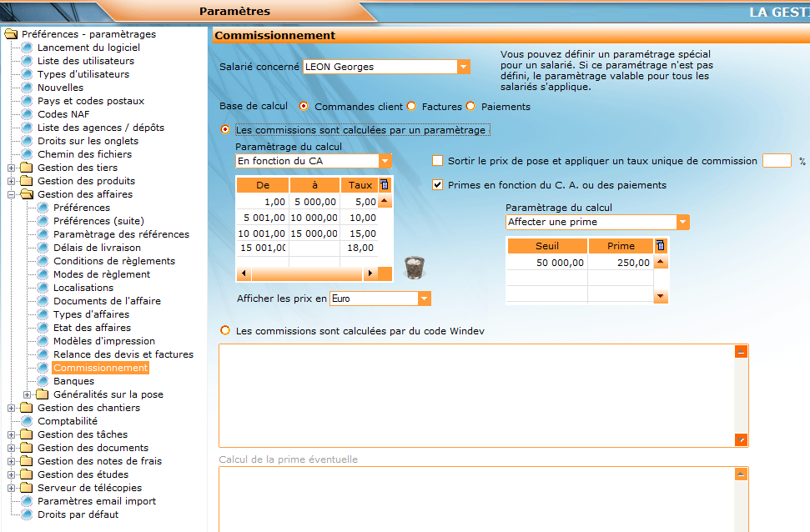
Task: Click the globe icon next to Codes NAF
Action: (x=28, y=114)
